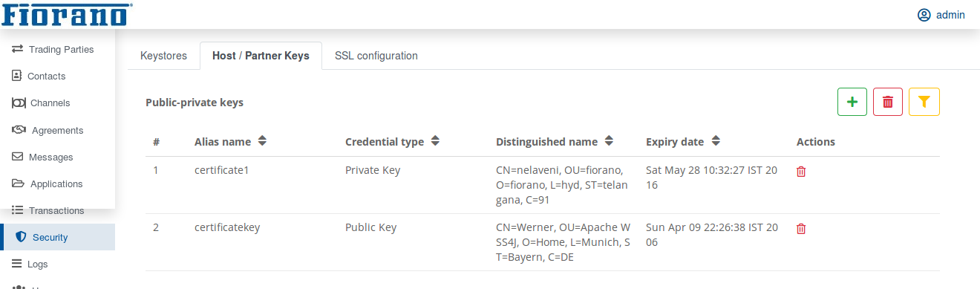The height and width of the screenshot is (289, 980).
Task: Switch to the Keystores tab
Action: pyautogui.click(x=163, y=56)
